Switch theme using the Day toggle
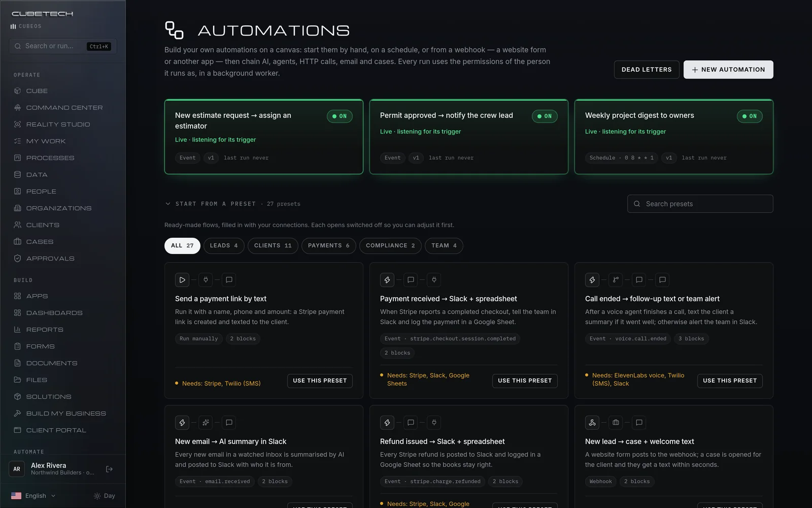This screenshot has height=508, width=812. point(105,496)
